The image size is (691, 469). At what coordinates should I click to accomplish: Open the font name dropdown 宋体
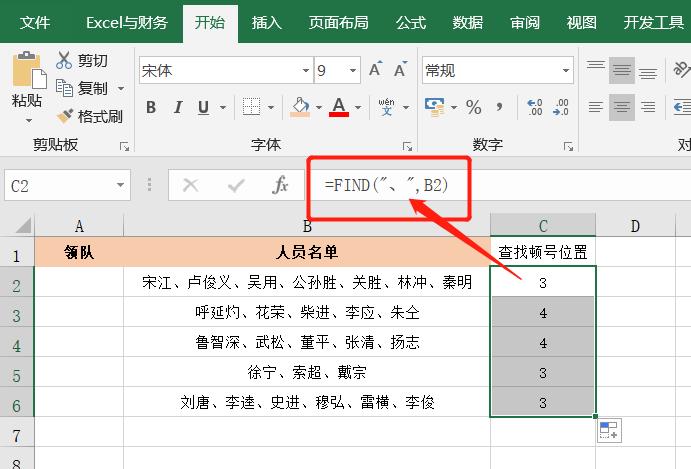[x=306, y=70]
